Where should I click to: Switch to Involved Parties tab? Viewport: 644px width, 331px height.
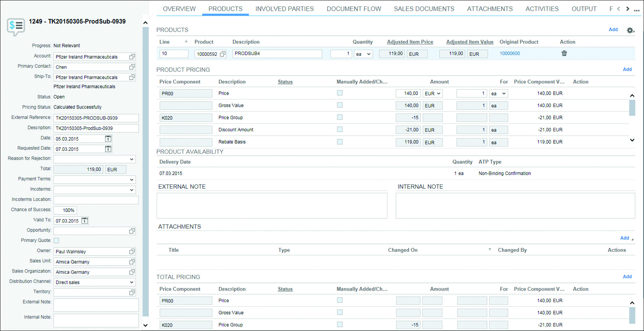[x=285, y=9]
